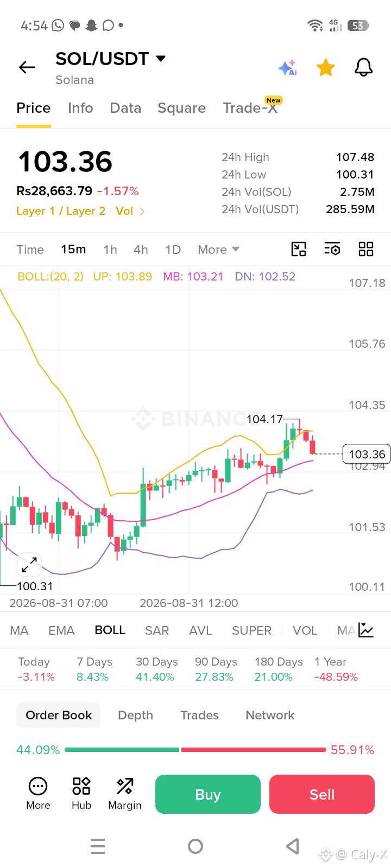
Task: Tap the red sell ratio bar
Action: 254,750
